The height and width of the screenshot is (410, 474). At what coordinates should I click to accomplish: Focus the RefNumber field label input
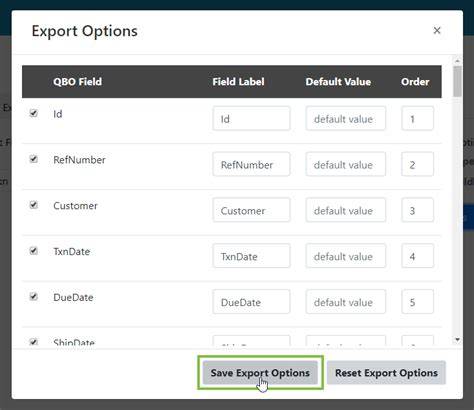click(x=251, y=164)
